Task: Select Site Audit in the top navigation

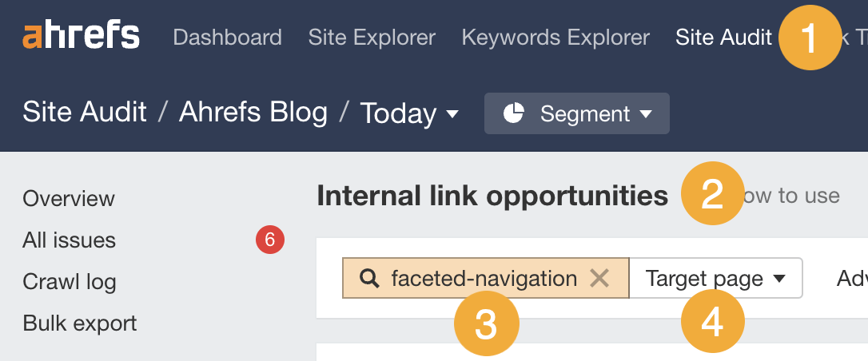Action: pyautogui.click(x=723, y=38)
